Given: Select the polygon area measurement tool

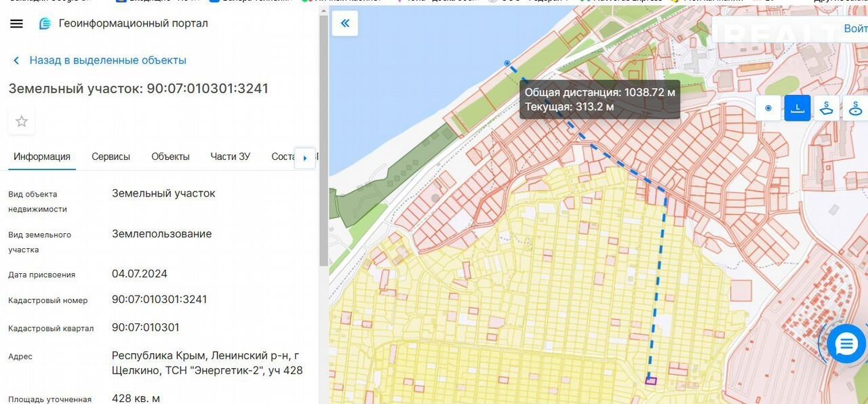Looking at the screenshot, I should point(827,108).
